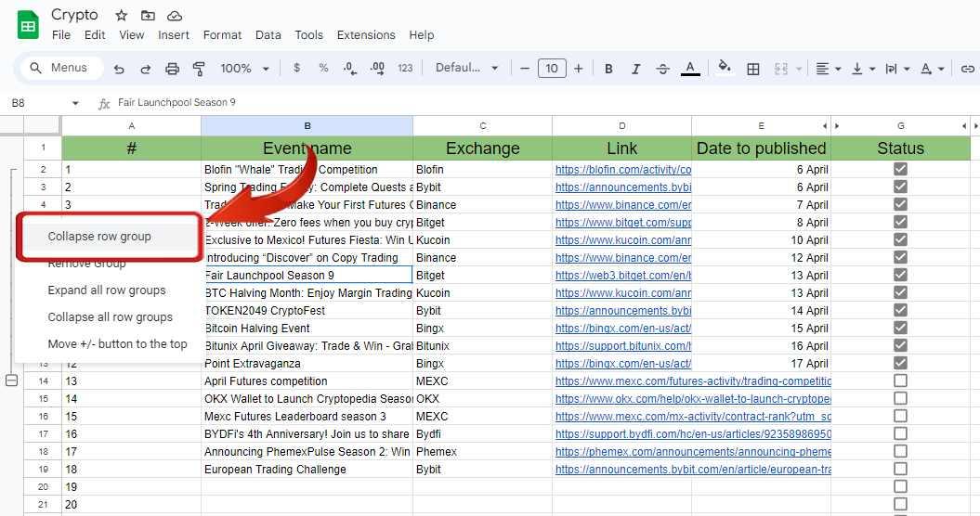The width and height of the screenshot is (980, 516).
Task: Uncheck Status for the 17 April Bingx row
Action: [x=900, y=363]
